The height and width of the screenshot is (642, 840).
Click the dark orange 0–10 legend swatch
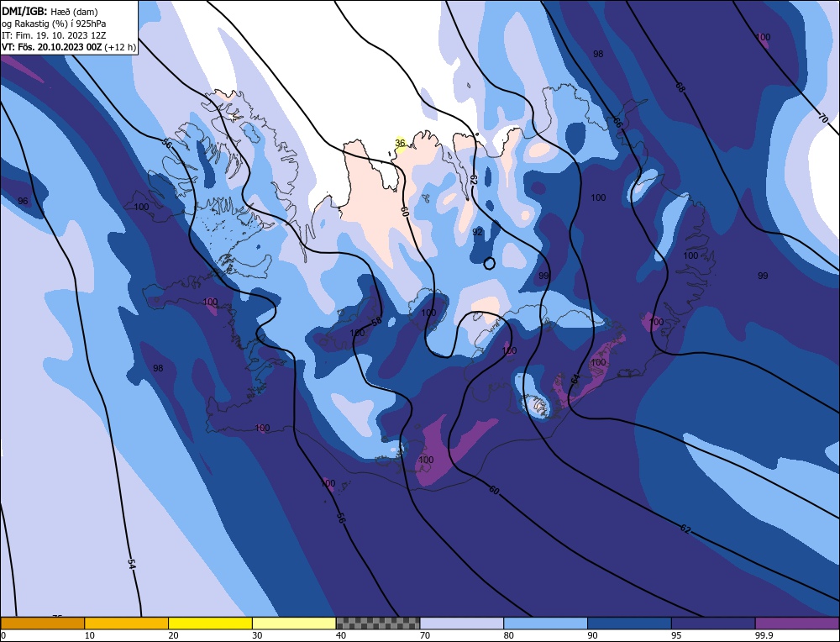[42, 624]
